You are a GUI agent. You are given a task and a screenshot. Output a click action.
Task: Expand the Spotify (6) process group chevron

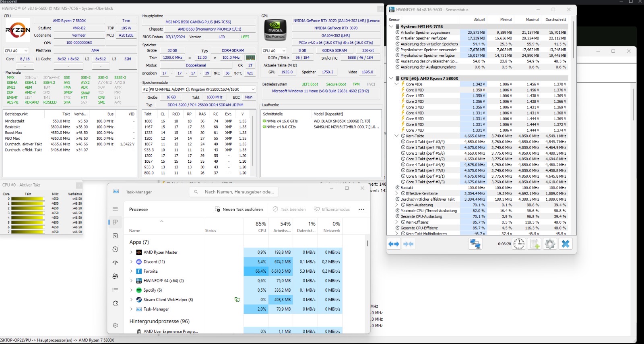coord(131,290)
